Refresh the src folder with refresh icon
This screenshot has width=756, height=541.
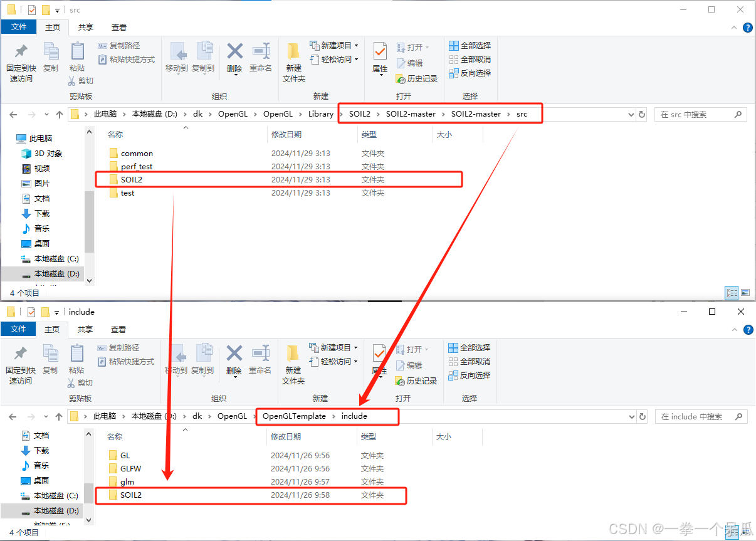click(642, 114)
